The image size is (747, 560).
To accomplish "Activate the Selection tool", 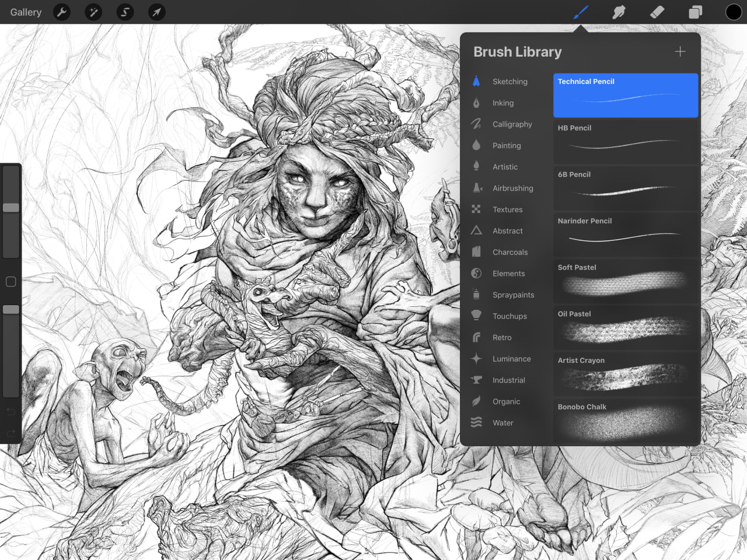I will (x=125, y=12).
